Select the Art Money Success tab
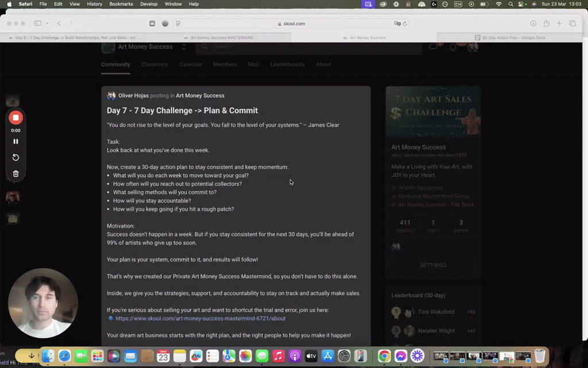This screenshot has width=588, height=368. click(x=364, y=37)
